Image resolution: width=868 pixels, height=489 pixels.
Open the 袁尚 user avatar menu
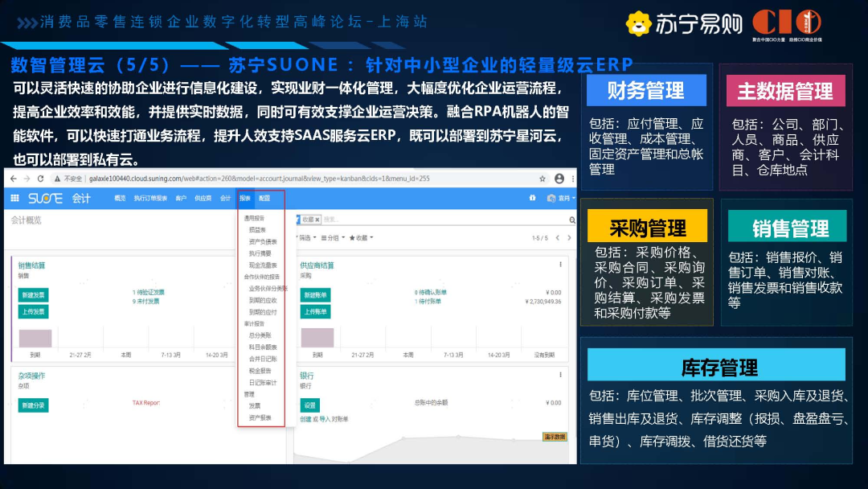559,198
